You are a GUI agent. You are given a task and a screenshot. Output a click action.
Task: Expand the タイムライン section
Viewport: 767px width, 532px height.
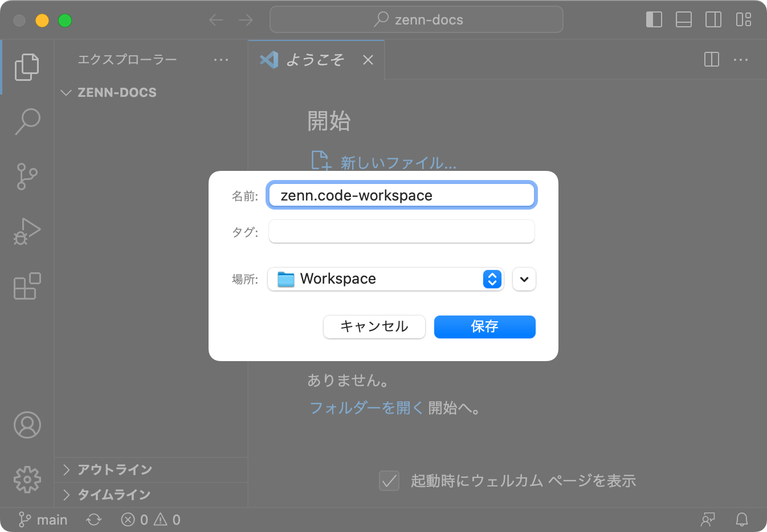[x=151, y=494]
